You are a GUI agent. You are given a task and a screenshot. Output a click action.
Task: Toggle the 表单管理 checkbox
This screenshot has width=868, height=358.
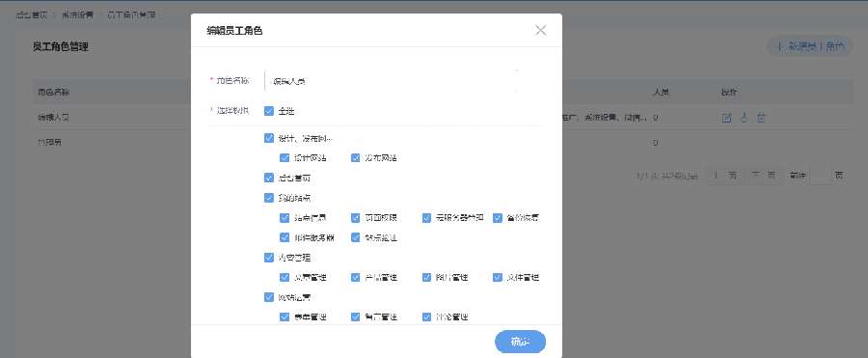[285, 317]
